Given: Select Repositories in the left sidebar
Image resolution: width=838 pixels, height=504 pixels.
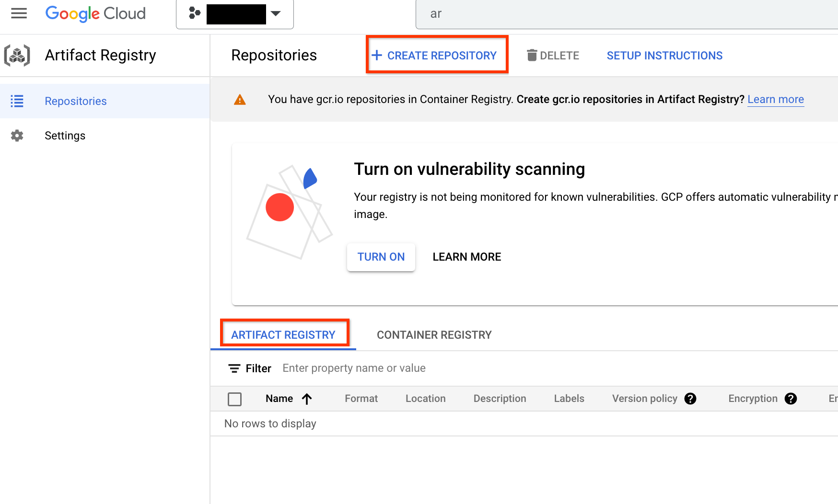Looking at the screenshot, I should 75,101.
